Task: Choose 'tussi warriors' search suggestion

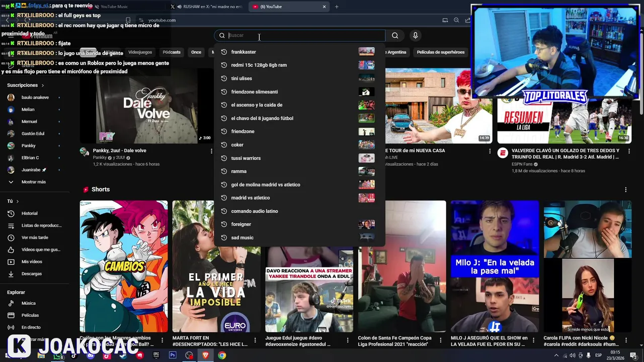Action: (299, 158)
